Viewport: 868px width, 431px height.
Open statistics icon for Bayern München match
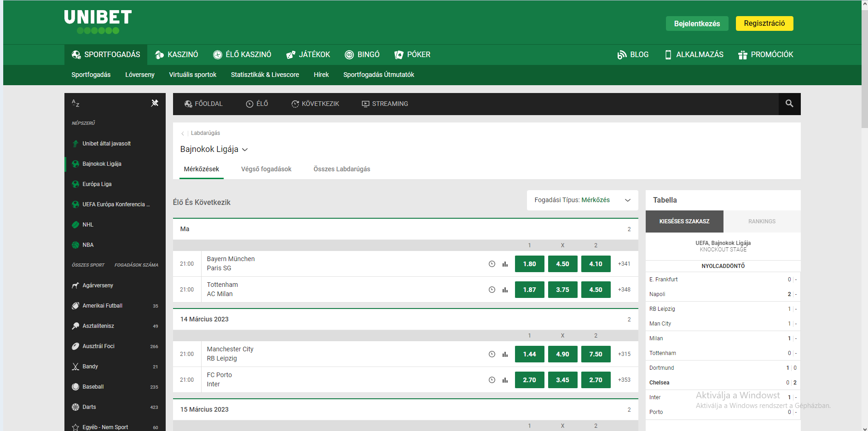pos(505,264)
